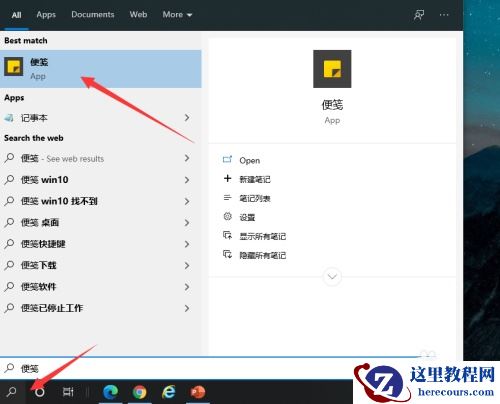Switch to the Web tab
The width and height of the screenshot is (500, 404).
click(x=138, y=15)
